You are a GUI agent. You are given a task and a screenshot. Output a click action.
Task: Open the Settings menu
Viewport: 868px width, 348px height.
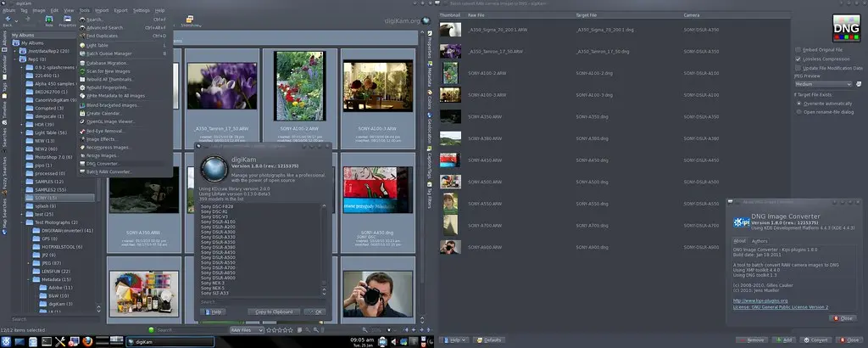coord(142,10)
